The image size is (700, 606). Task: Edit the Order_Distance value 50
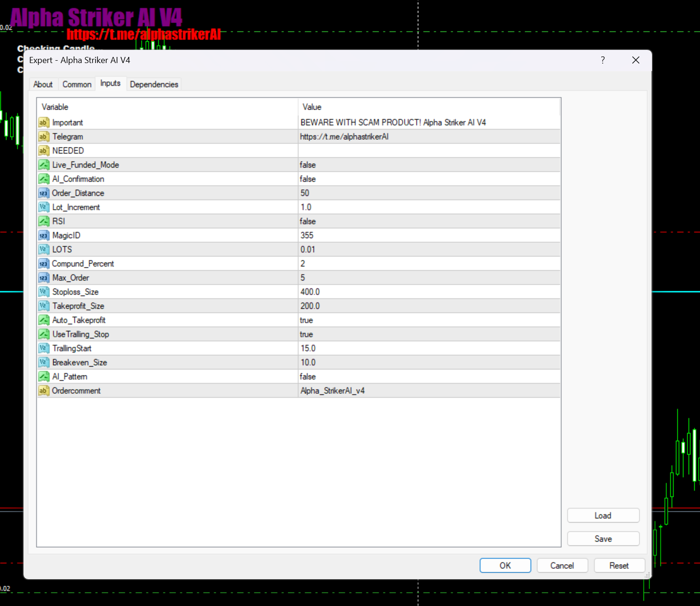tap(429, 193)
